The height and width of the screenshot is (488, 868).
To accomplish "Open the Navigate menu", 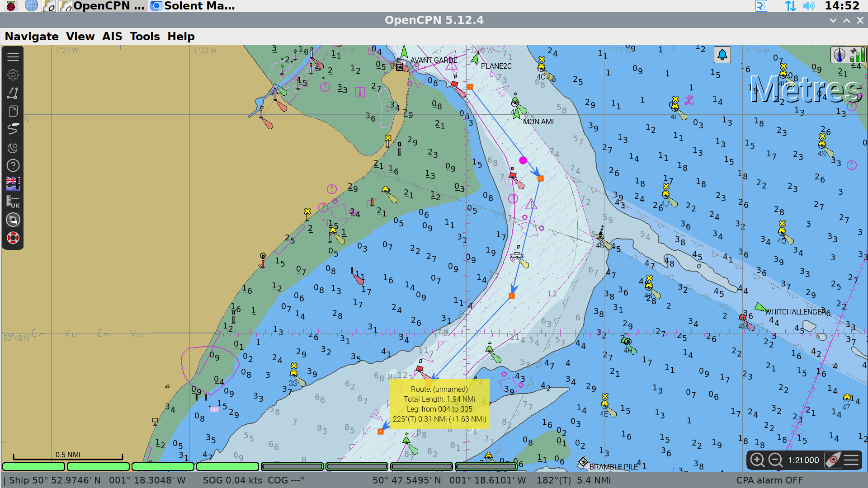I will (x=32, y=36).
